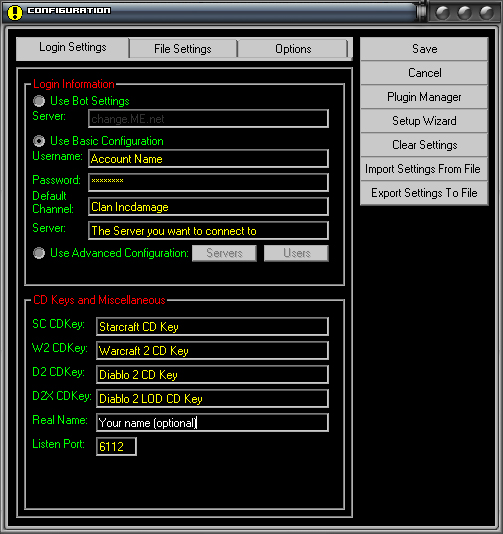Viewport: 503px width, 534px height.
Task: Click the Save button
Action: [424, 49]
